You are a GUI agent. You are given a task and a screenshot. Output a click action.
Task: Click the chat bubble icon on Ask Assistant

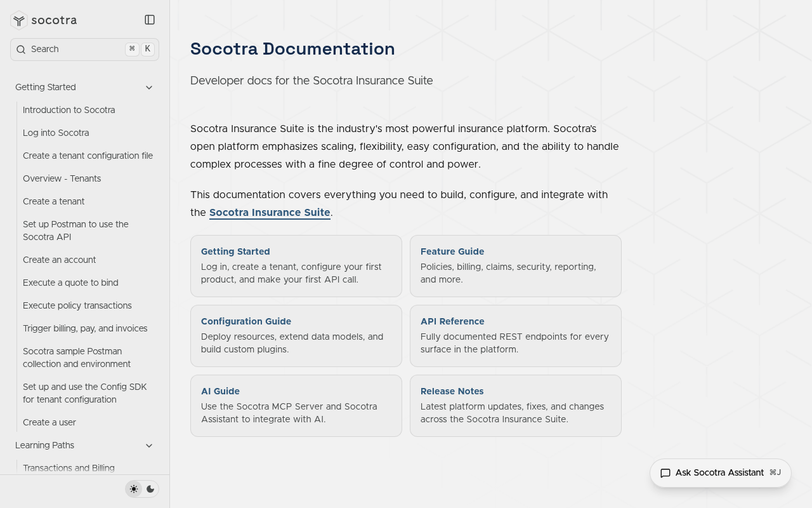click(665, 473)
